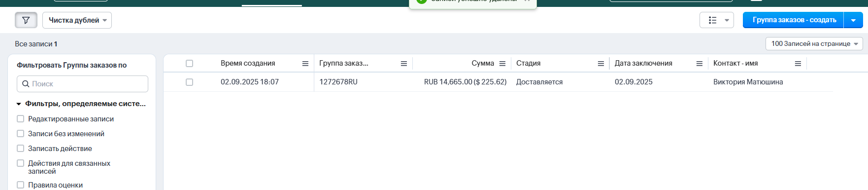This screenshot has height=190, width=868.
Task: Check Записать действие filter
Action: coord(20,149)
